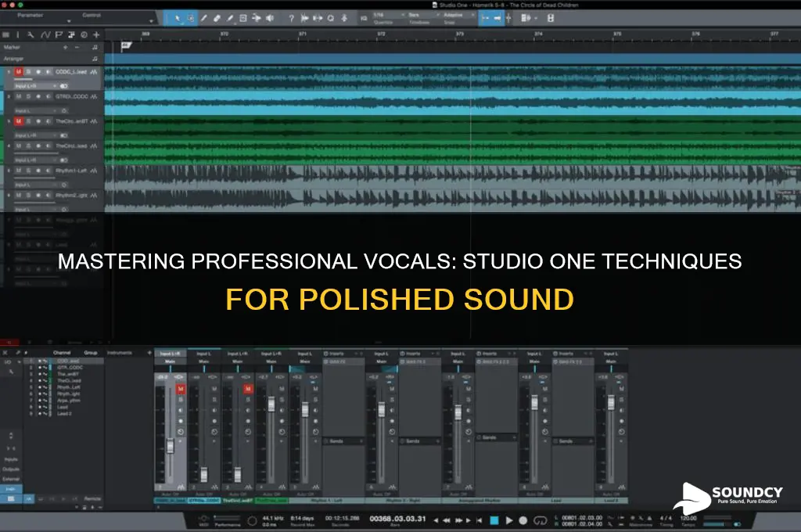Show automation curve icon in track toolbar
The image size is (801, 532).
(x=45, y=34)
